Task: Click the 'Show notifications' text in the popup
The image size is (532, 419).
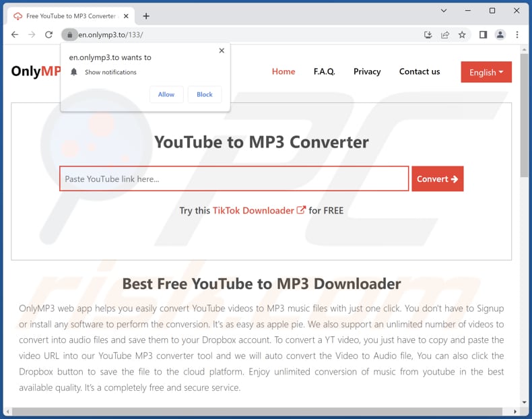Action: pos(110,72)
